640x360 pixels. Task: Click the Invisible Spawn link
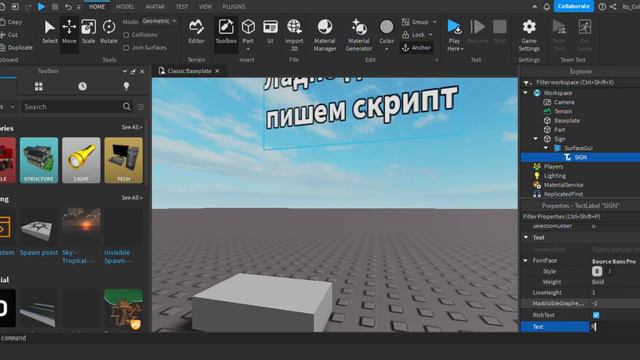(118, 256)
